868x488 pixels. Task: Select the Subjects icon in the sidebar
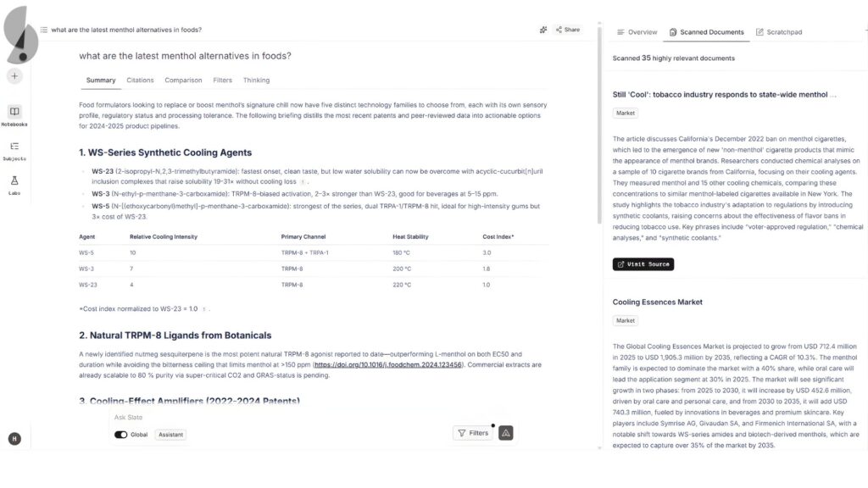14,149
